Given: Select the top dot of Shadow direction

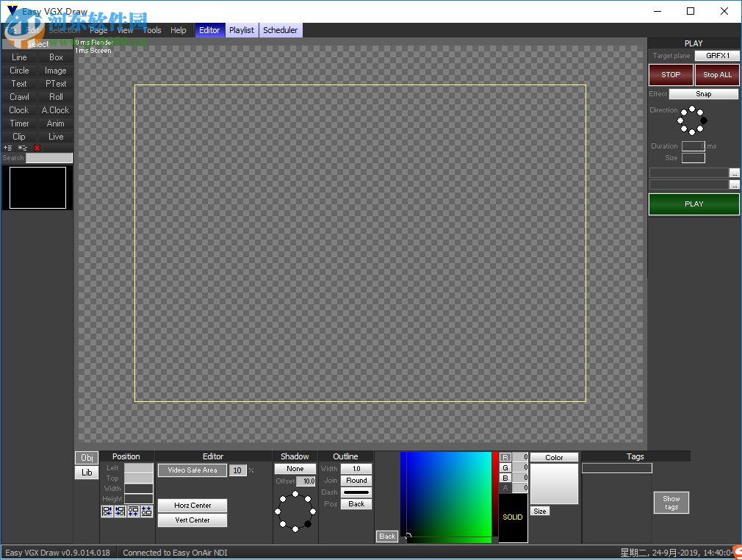Looking at the screenshot, I should pos(295,495).
